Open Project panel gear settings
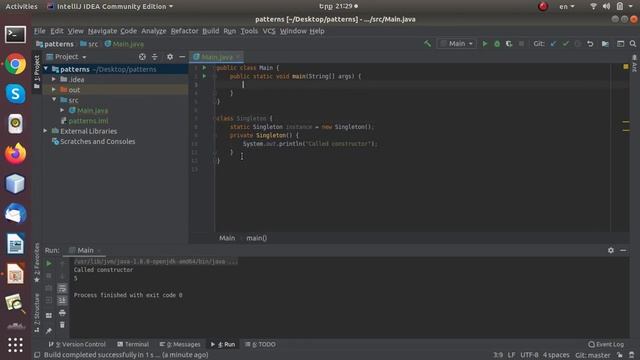 click(x=170, y=57)
